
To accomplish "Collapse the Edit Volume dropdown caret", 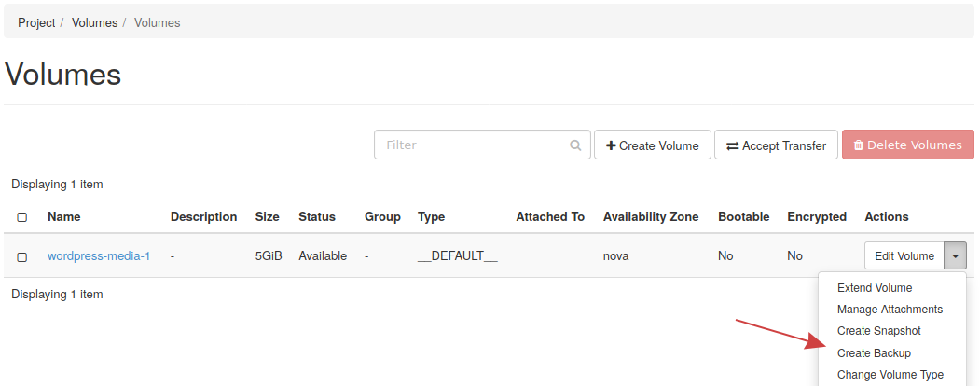I will (x=955, y=256).
